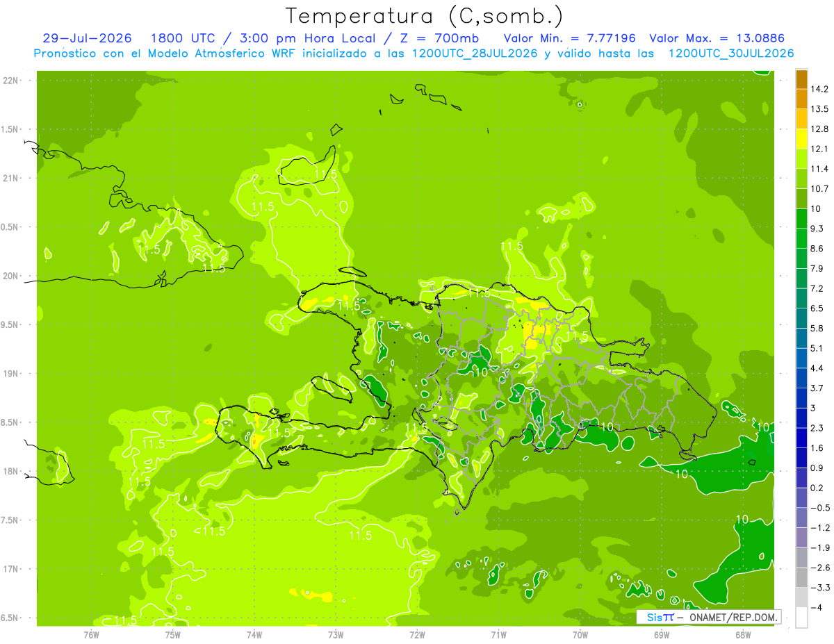Click the '19N' latitude axis label
This screenshot has height=644, width=834.
point(12,374)
